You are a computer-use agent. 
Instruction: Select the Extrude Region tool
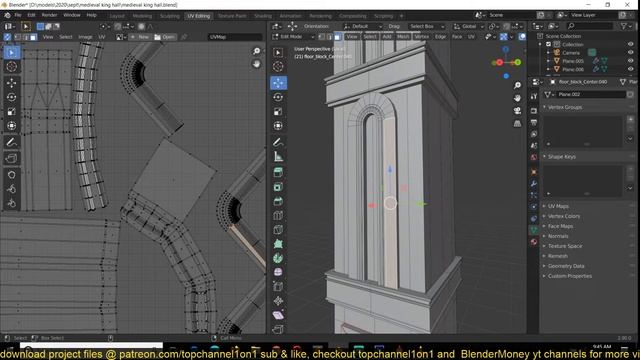point(278,172)
